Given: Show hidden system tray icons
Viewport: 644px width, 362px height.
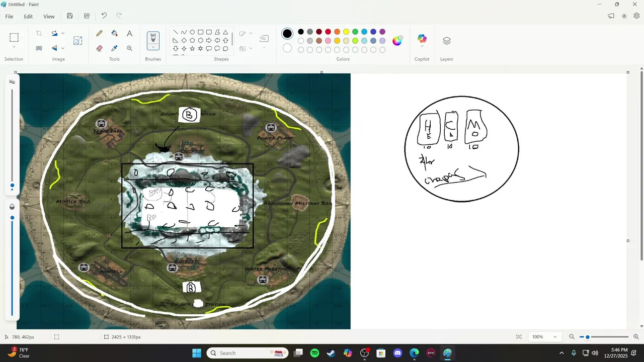Looking at the screenshot, I should click(x=561, y=353).
